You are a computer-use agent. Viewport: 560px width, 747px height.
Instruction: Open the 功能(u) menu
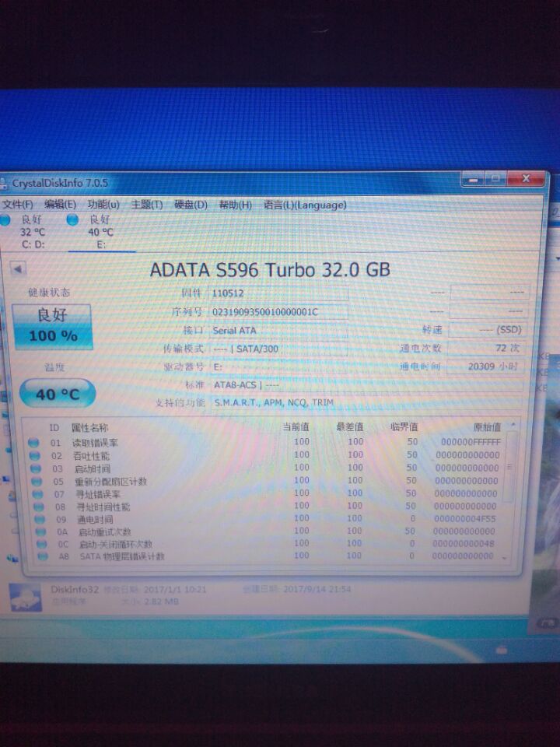103,205
